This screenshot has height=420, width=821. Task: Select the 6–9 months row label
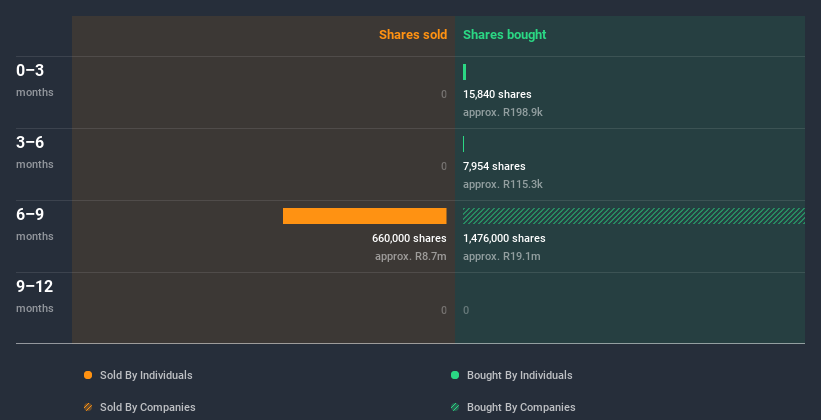tap(35, 224)
